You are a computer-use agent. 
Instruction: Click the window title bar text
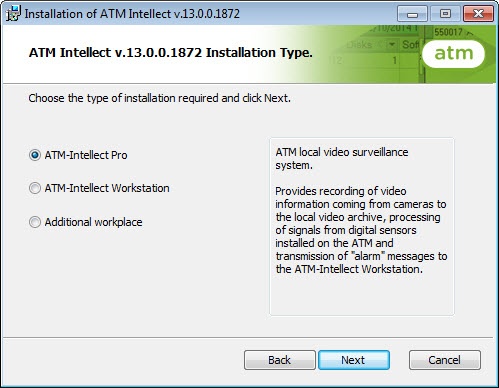pos(132,14)
